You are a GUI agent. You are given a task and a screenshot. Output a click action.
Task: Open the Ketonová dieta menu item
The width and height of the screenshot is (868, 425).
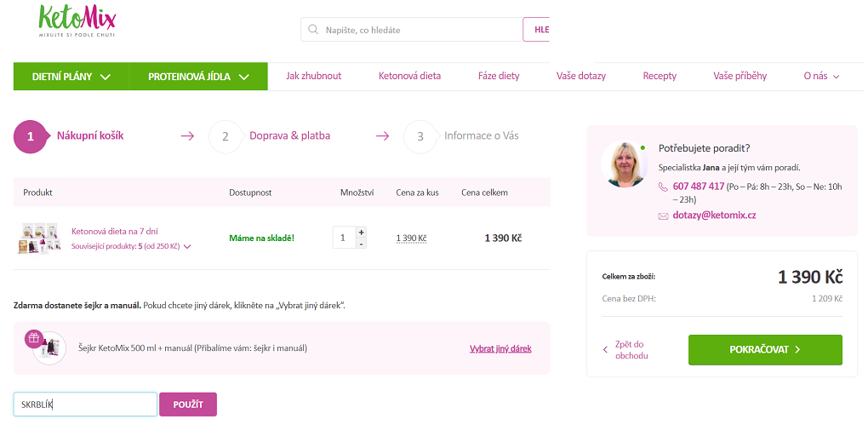click(409, 76)
